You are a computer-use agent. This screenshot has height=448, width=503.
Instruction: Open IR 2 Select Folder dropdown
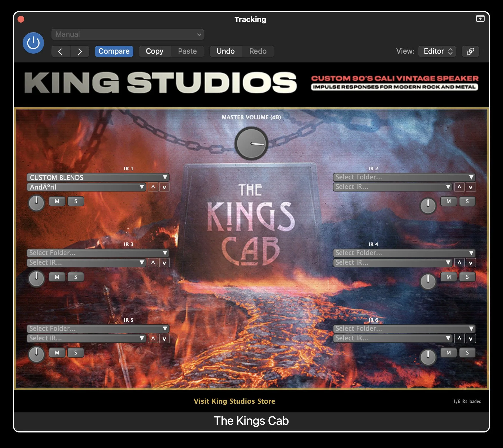[x=404, y=177]
